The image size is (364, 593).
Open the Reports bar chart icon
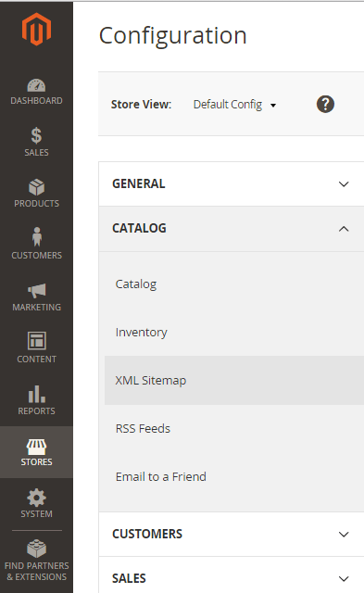[37, 394]
